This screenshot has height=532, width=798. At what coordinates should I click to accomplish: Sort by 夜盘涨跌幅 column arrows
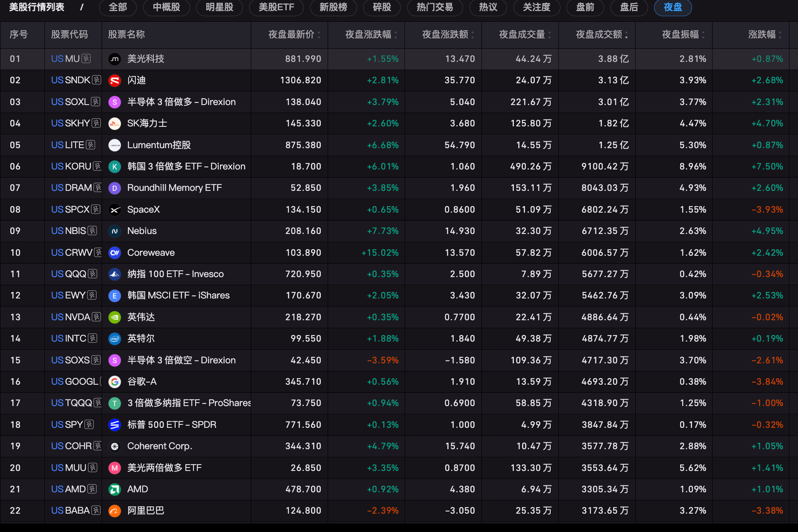click(x=396, y=35)
